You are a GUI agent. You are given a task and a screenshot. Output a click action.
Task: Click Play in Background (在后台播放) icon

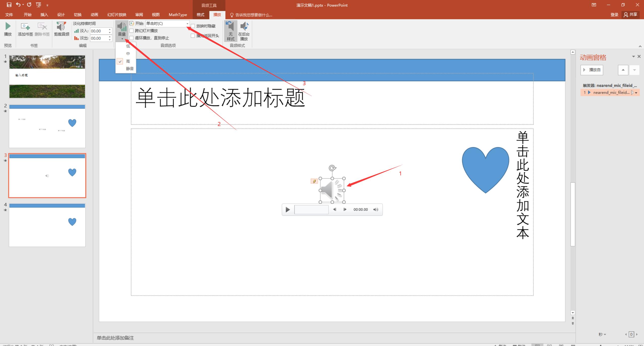tap(244, 26)
